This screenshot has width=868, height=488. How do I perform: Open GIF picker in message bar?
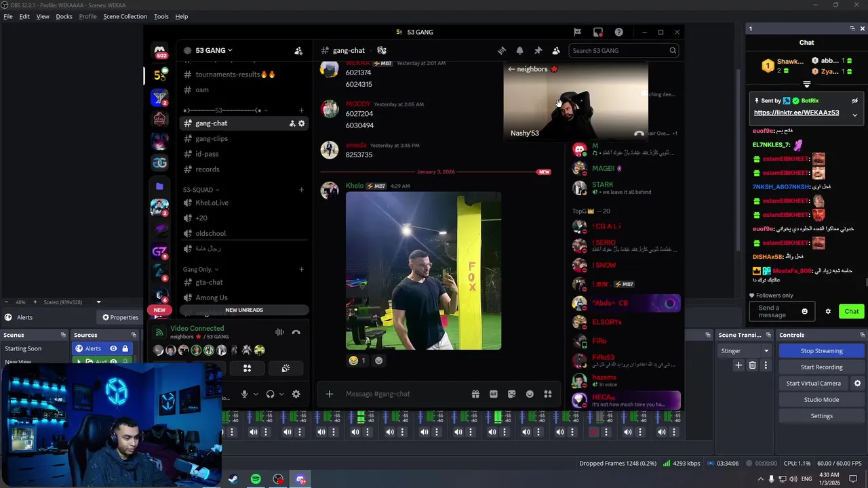(494, 394)
